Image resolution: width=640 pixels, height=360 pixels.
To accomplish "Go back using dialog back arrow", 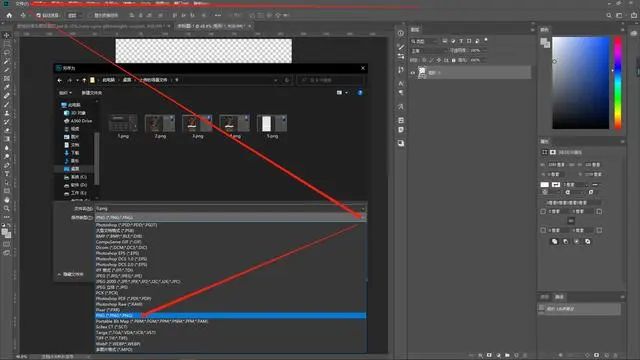I will click(60, 80).
